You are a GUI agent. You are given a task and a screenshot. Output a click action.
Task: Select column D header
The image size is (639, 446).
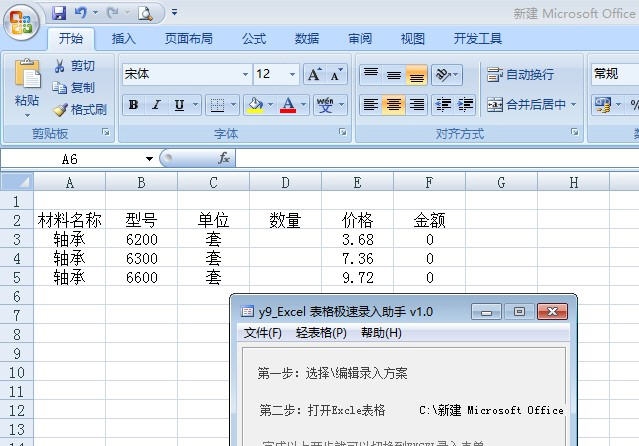coord(285,182)
